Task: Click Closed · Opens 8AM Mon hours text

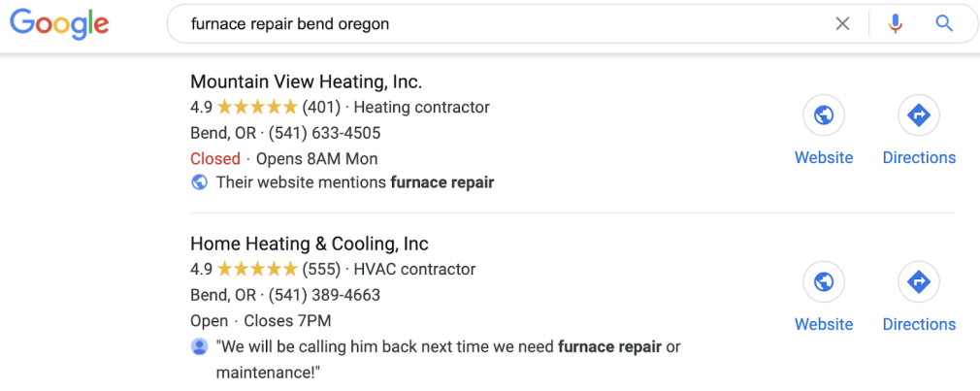Action: click(283, 159)
